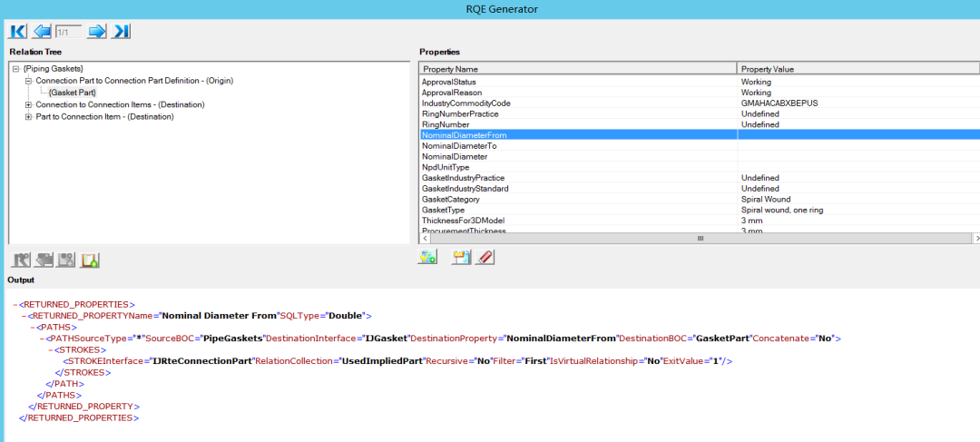
Task: Select the GasketCategory property row
Action: click(699, 199)
